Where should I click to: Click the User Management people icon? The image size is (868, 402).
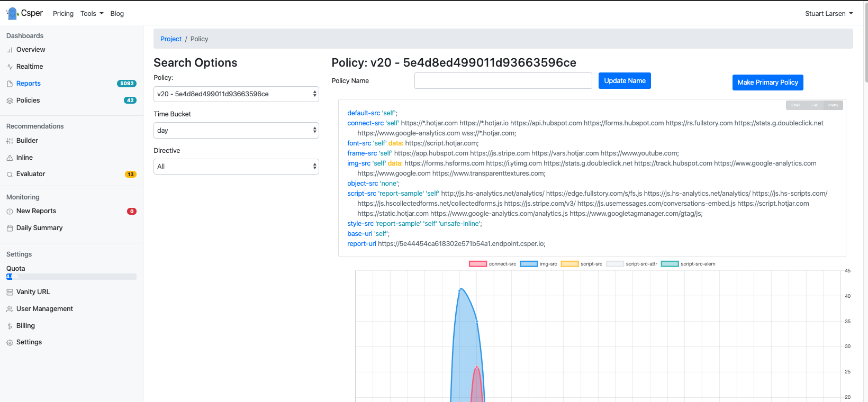pos(10,309)
